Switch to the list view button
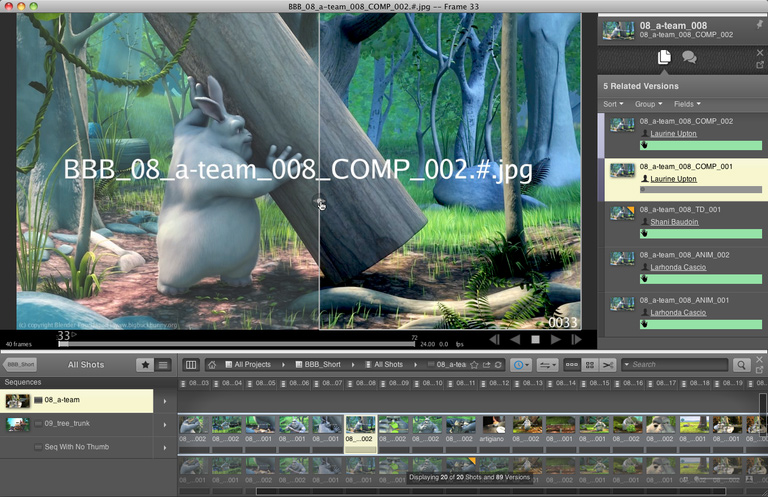This screenshot has height=497, width=768. (x=163, y=365)
